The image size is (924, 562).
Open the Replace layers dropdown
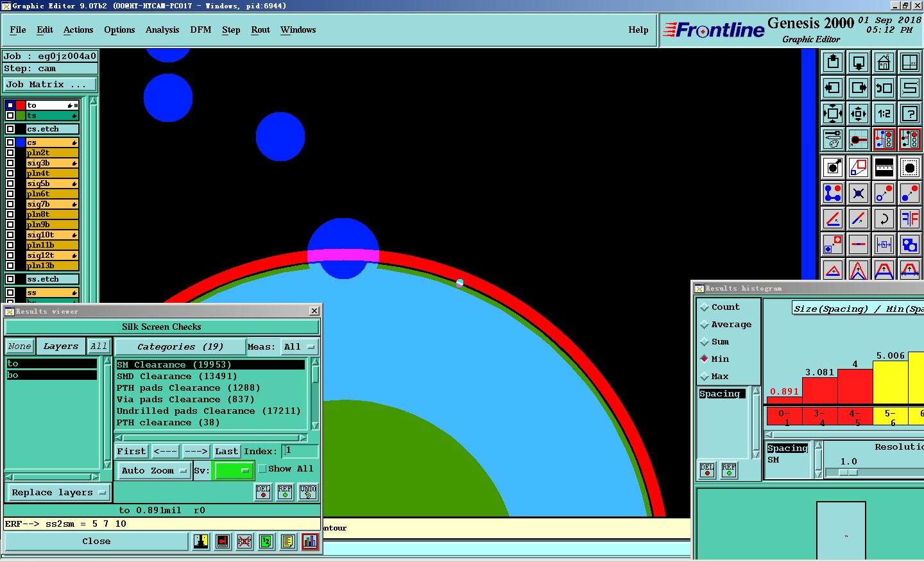pyautogui.click(x=58, y=493)
